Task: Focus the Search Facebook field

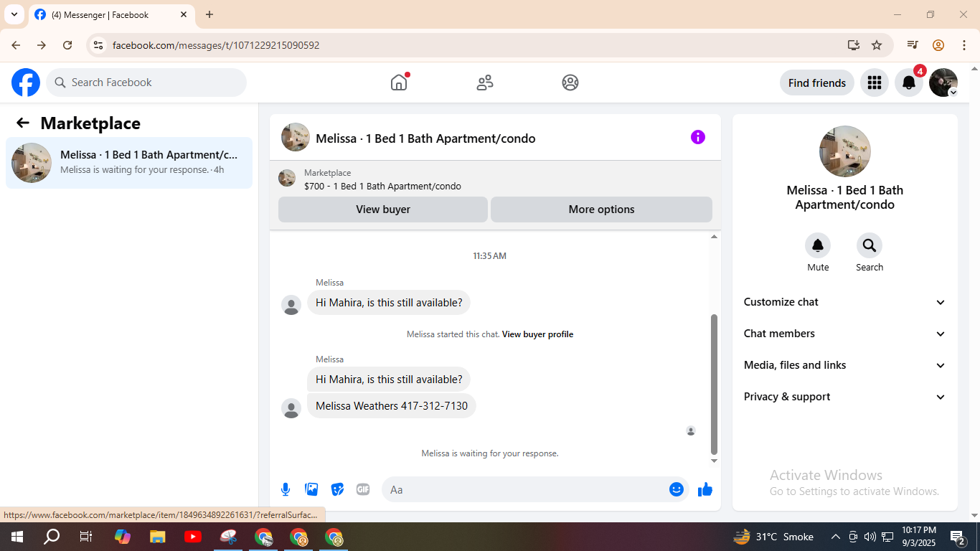Action: point(146,83)
